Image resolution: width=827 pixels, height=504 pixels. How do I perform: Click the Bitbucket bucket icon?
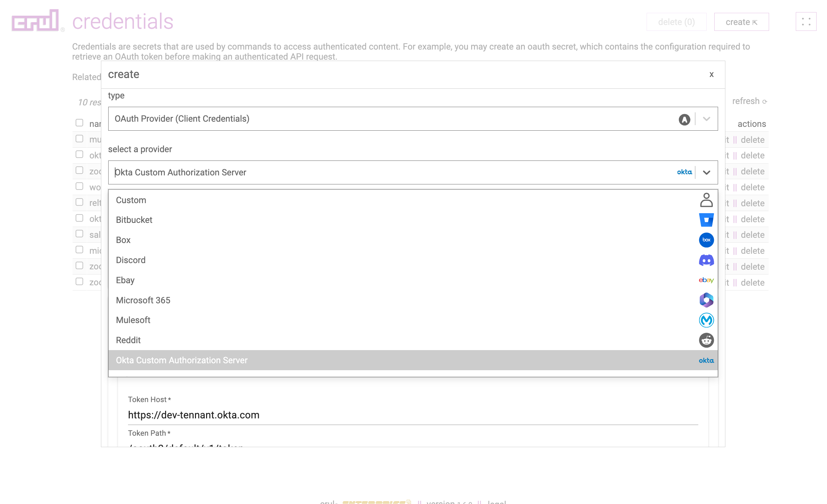[x=706, y=220]
